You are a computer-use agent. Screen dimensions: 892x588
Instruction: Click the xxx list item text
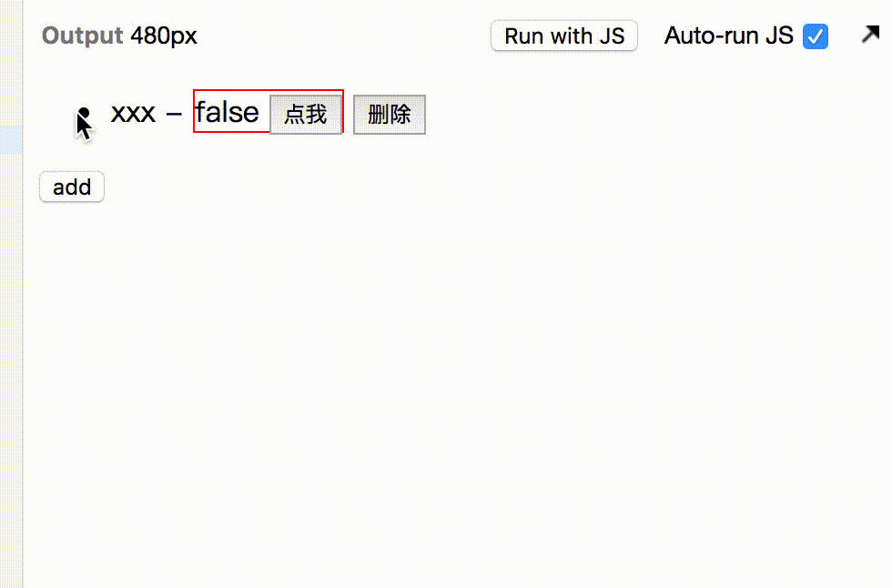[133, 113]
